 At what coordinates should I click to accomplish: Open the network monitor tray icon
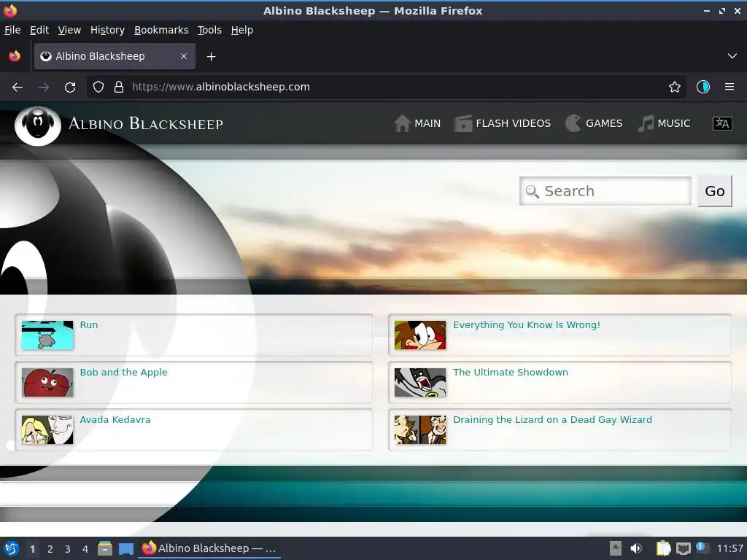click(683, 548)
